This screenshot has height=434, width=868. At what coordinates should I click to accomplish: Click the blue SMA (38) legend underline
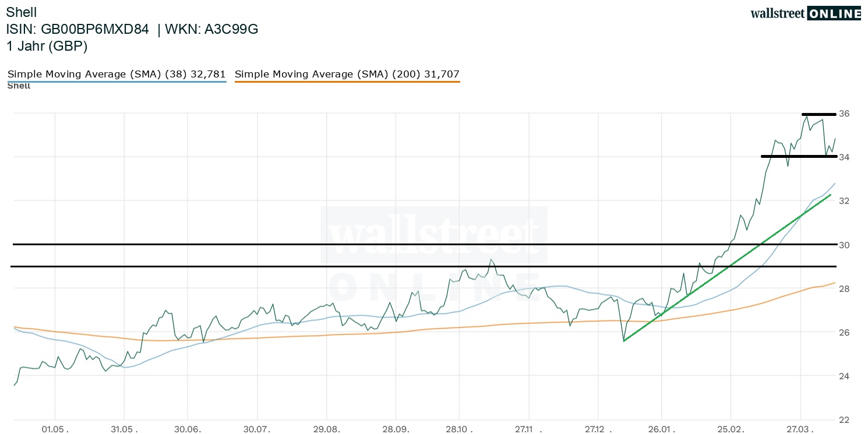116,82
